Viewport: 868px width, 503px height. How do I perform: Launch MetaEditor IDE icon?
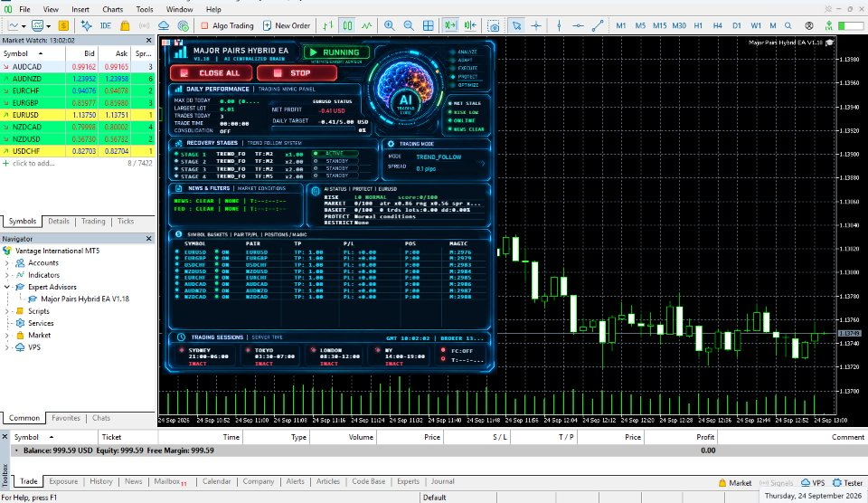click(x=106, y=25)
